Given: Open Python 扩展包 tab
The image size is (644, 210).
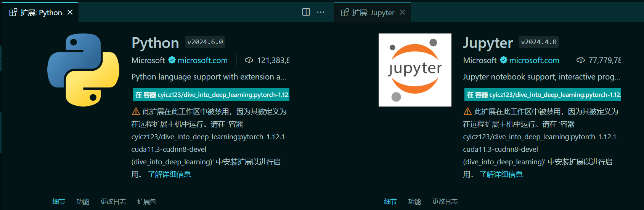Looking at the screenshot, I should [146, 202].
